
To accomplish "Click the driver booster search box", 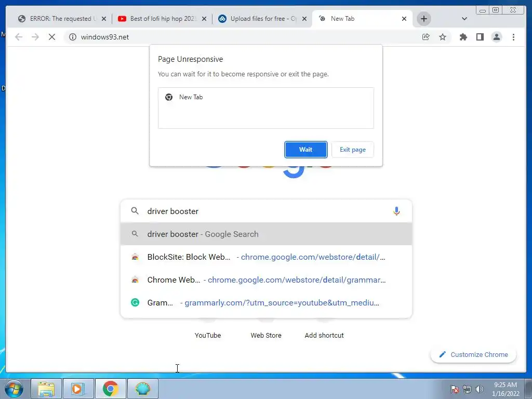I will pyautogui.click(x=267, y=211).
